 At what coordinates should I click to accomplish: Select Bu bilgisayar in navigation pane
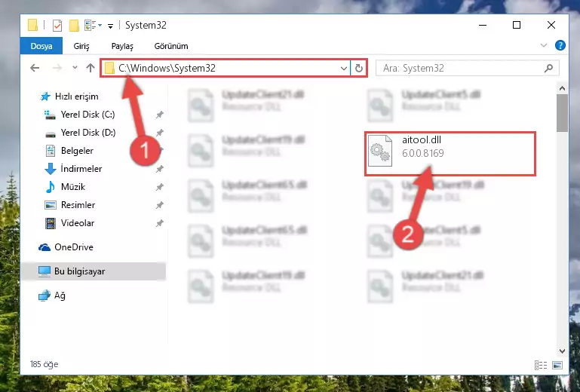[93, 271]
